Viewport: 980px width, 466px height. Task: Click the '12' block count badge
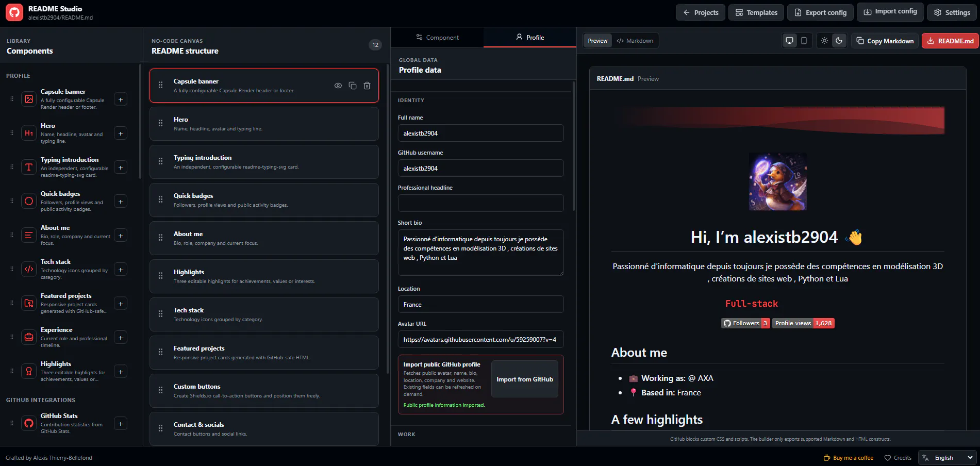[375, 45]
